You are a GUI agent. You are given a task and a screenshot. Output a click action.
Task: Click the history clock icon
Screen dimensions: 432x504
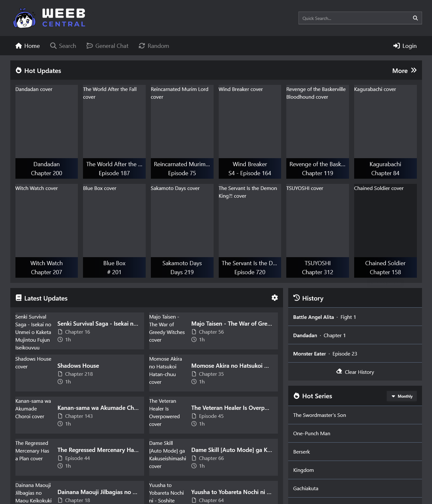point(297,298)
